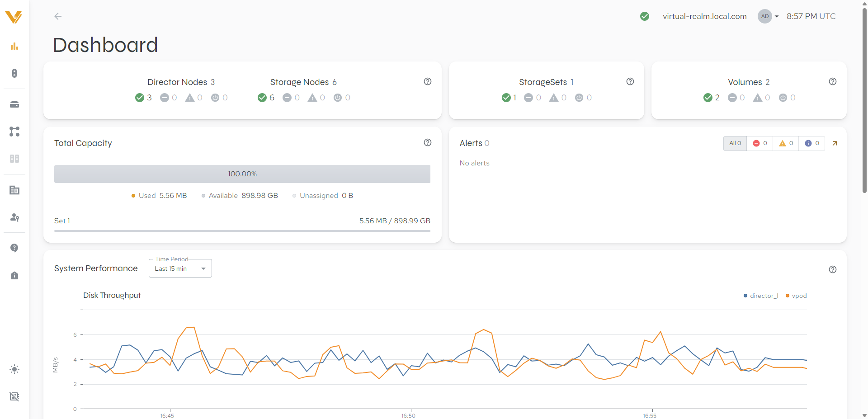The height and width of the screenshot is (419, 868).
Task: Open the AD user account menu
Action: click(x=768, y=16)
